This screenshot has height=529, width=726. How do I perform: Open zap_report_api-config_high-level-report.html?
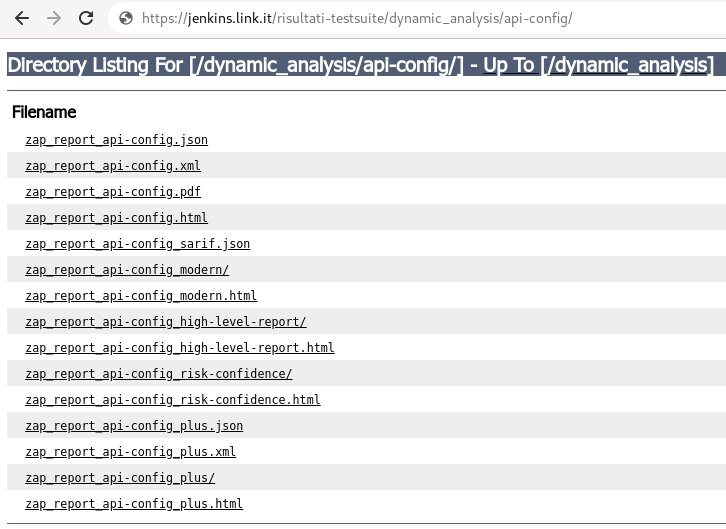(180, 348)
